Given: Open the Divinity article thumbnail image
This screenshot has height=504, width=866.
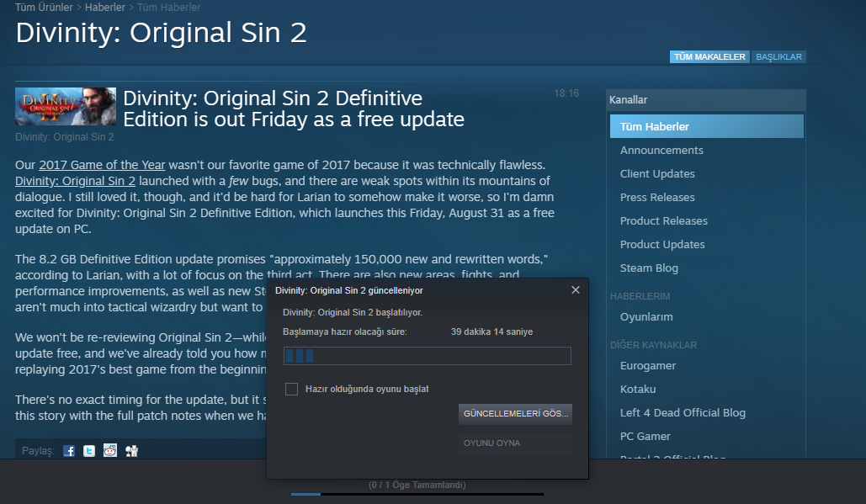Looking at the screenshot, I should coord(66,107).
